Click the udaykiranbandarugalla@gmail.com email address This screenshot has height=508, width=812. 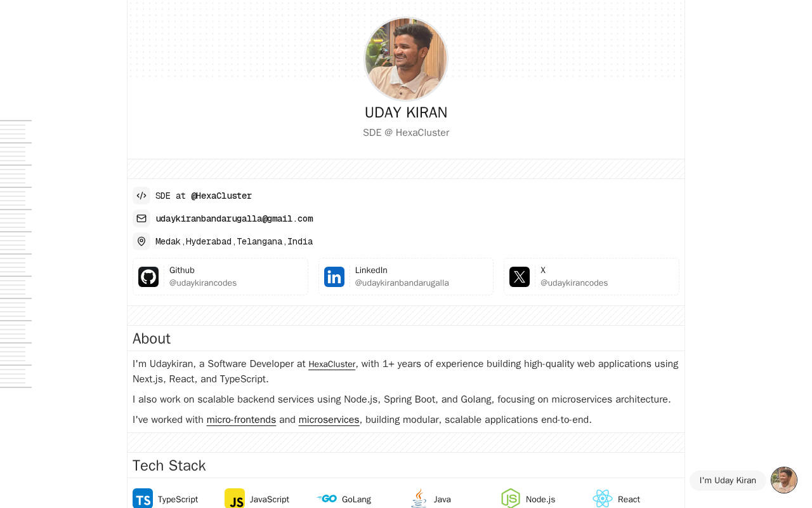pyautogui.click(x=234, y=218)
